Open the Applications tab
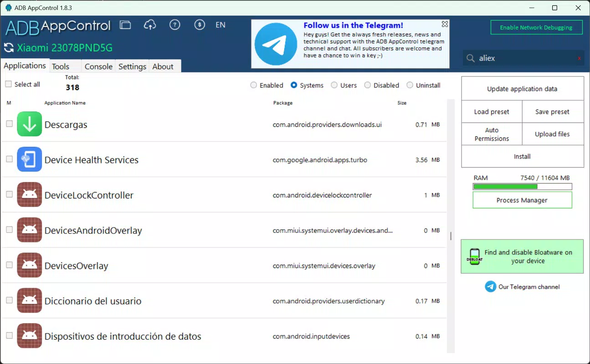The height and width of the screenshot is (364, 590). tap(25, 66)
